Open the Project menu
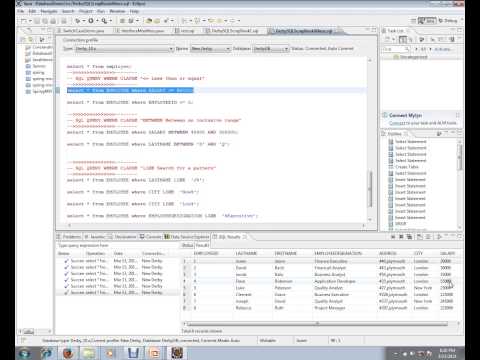Image resolution: width=480 pixels, height=360 pixels. pyautogui.click(x=85, y=11)
